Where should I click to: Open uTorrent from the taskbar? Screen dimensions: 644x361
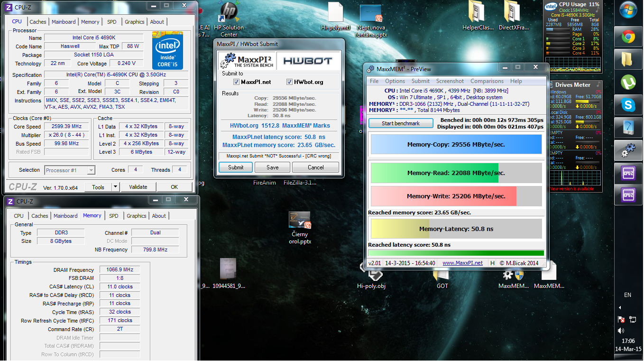628,82
